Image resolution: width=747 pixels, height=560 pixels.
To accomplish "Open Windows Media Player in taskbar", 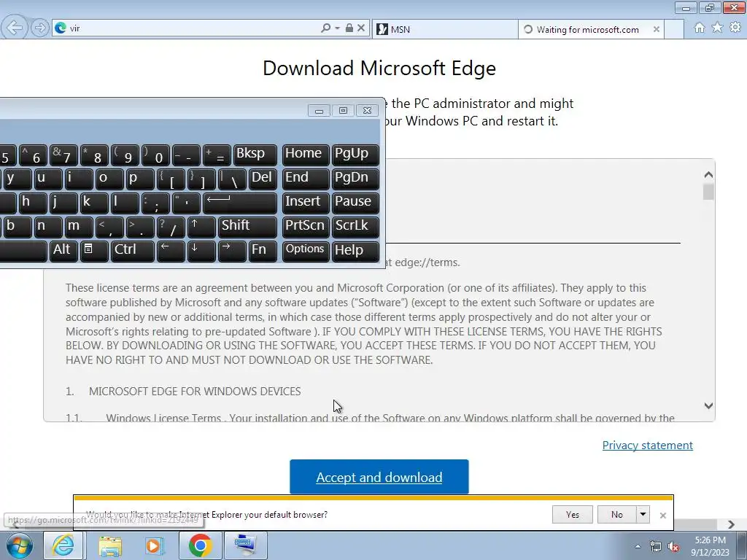I will tap(155, 545).
